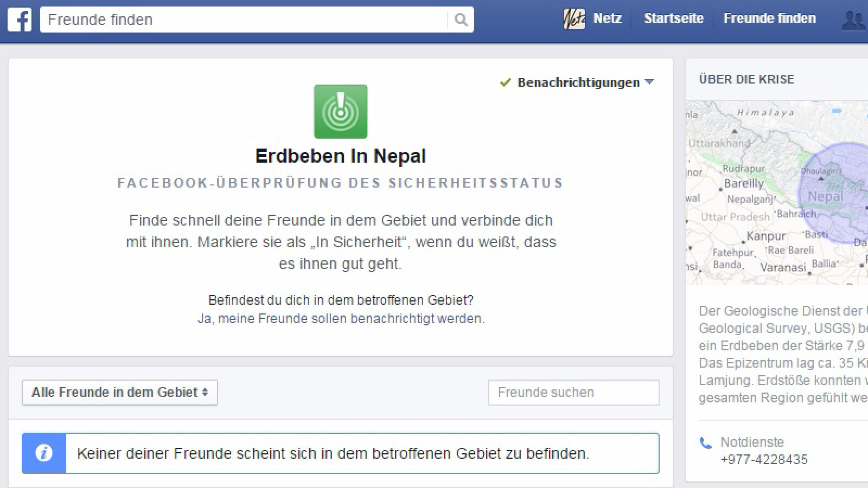Viewport: 868px width, 488px height.
Task: Expand the Benachrichtigungen dropdown arrow
Action: pos(649,82)
